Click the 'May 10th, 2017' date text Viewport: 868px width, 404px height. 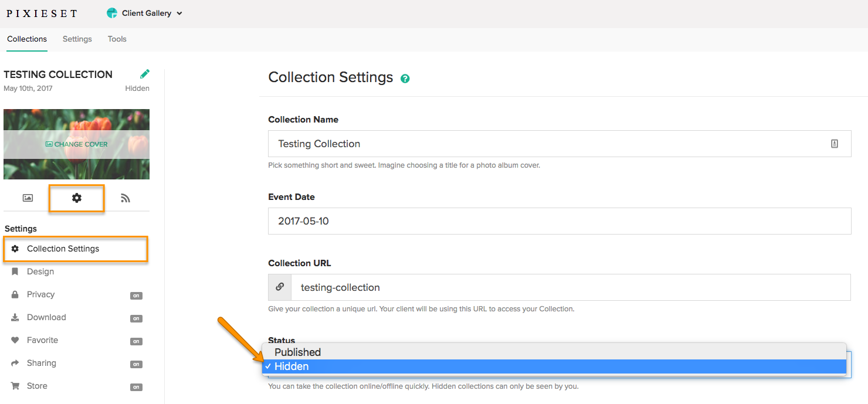(x=28, y=89)
